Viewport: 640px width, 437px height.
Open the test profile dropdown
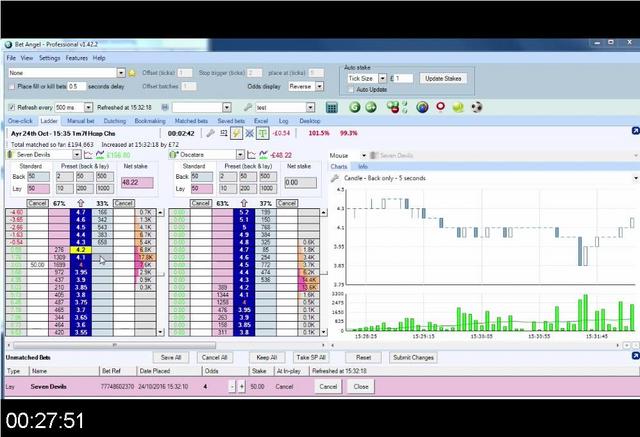[x=311, y=108]
